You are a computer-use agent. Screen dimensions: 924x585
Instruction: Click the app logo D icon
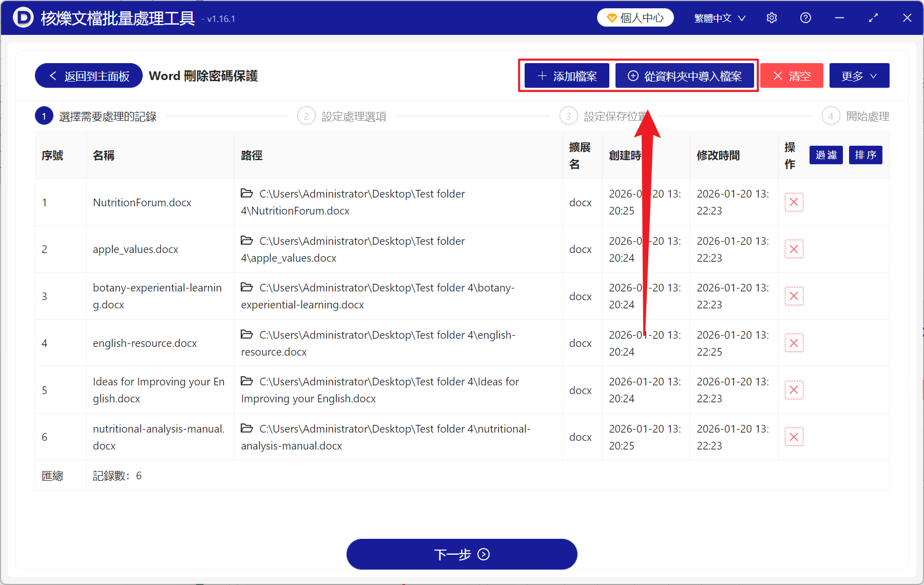[x=23, y=17]
